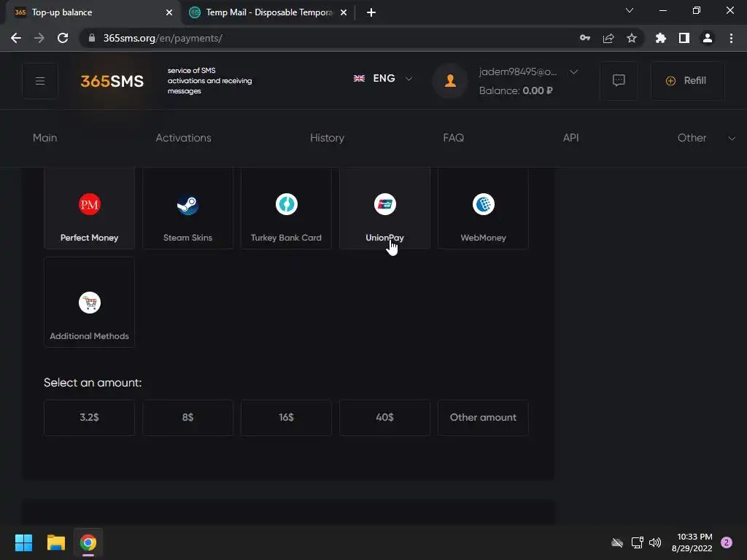The width and height of the screenshot is (747, 560).
Task: Open the user avatar profile
Action: click(x=450, y=81)
